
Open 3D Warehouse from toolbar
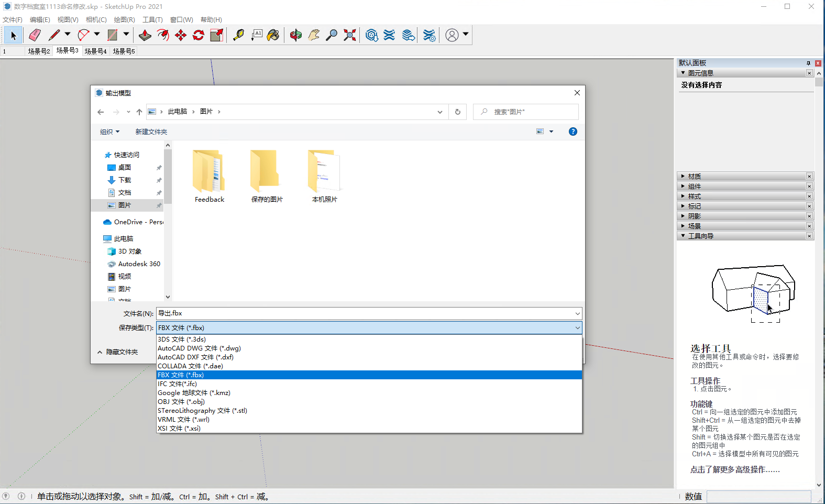pyautogui.click(x=371, y=35)
